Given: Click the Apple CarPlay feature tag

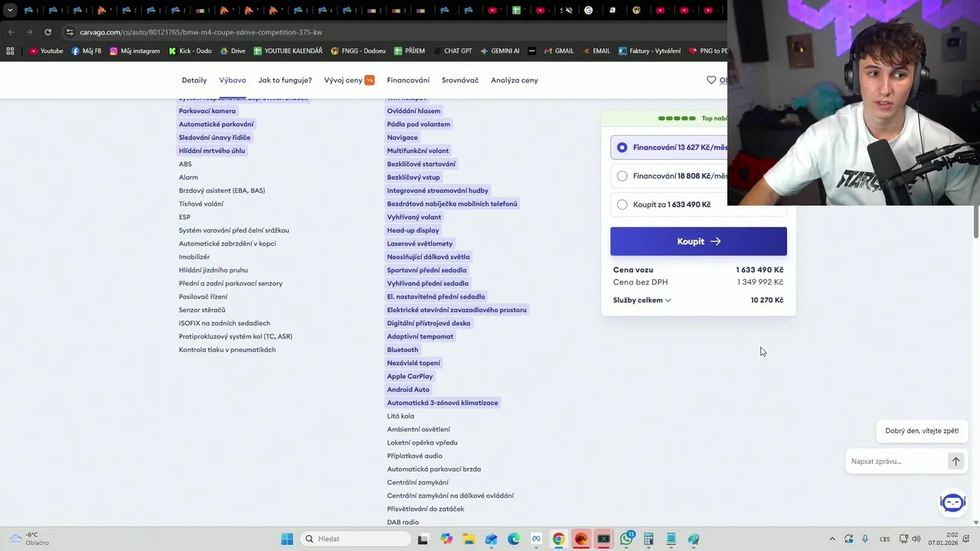Looking at the screenshot, I should tap(410, 377).
